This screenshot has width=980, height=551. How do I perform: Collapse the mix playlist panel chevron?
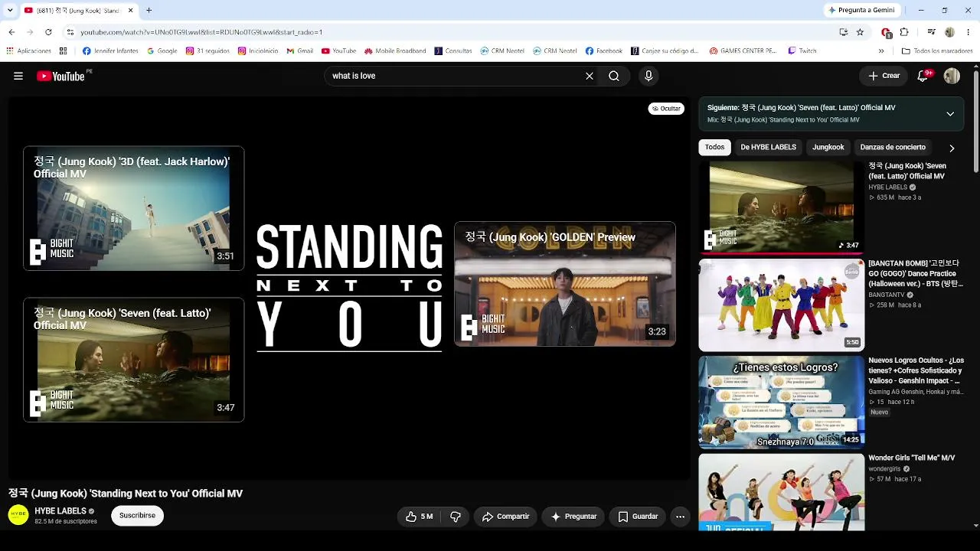click(950, 114)
